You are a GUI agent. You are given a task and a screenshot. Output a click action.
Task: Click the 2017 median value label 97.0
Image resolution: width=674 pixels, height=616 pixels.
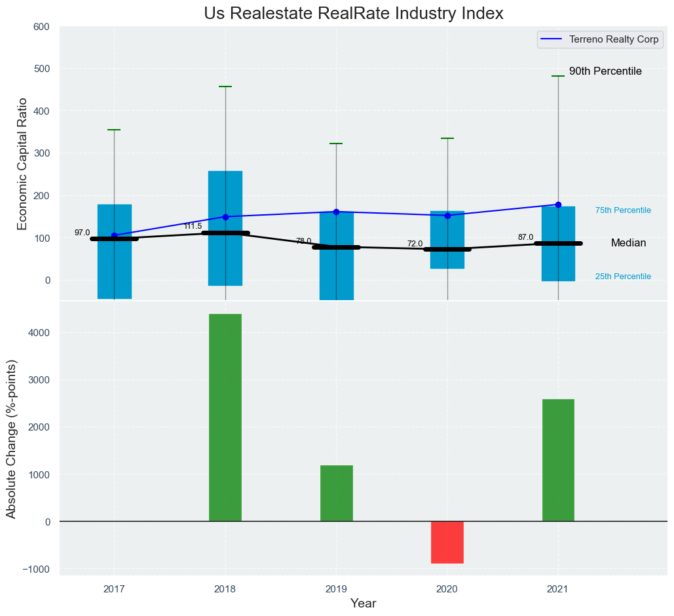click(x=82, y=233)
